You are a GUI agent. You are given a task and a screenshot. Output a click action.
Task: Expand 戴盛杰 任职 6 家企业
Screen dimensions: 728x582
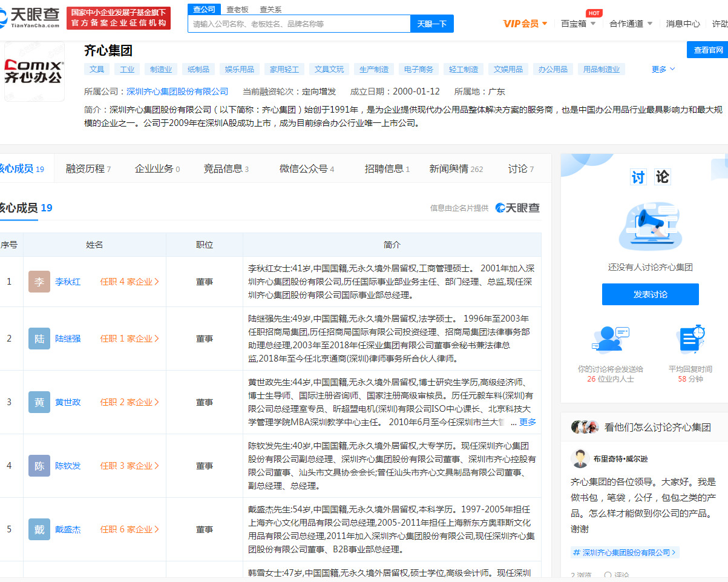coord(130,529)
